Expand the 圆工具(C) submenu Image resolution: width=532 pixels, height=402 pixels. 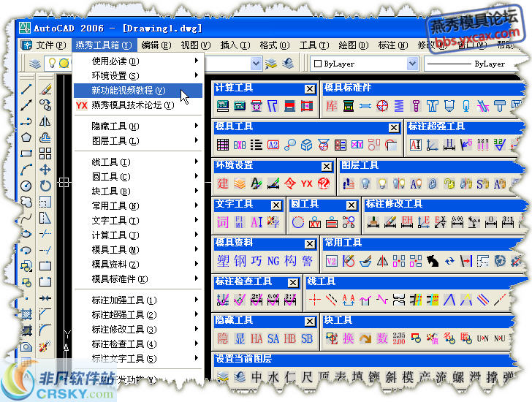tap(138, 177)
